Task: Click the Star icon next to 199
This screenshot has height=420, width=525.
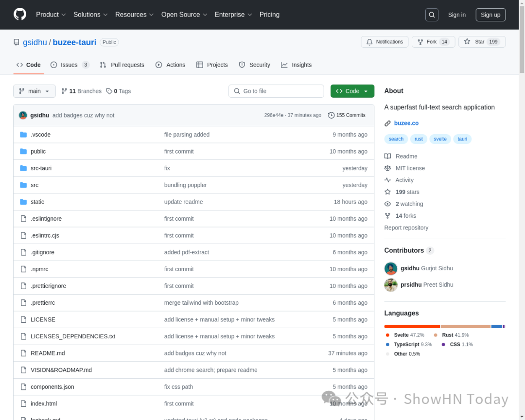Action: [467, 41]
